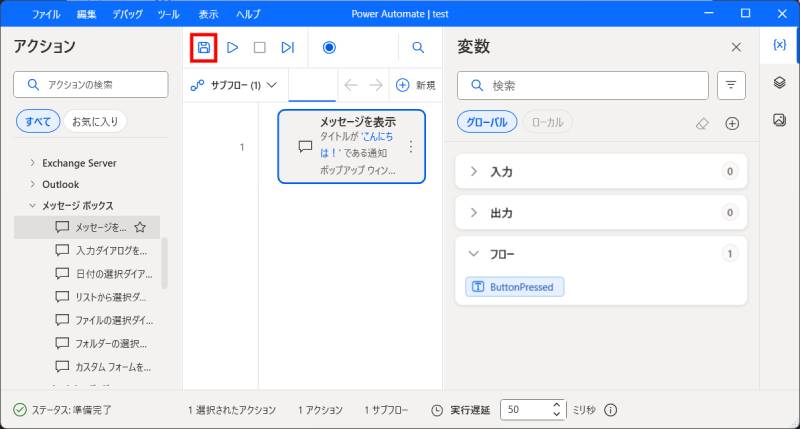Image resolution: width=800 pixels, height=429 pixels.
Task: Select the ButtonPressed variable
Action: (515, 287)
